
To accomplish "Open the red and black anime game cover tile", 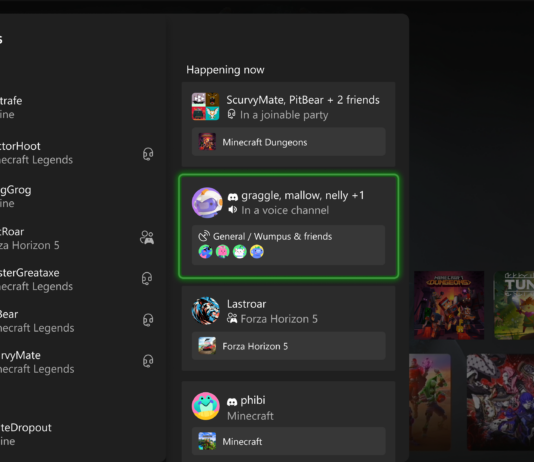I will [500, 402].
